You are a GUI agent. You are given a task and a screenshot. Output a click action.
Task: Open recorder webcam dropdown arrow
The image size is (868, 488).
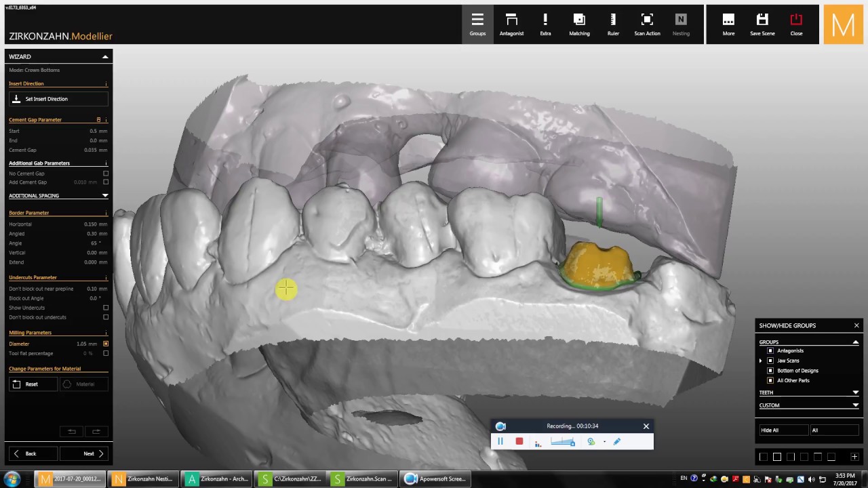pos(604,442)
